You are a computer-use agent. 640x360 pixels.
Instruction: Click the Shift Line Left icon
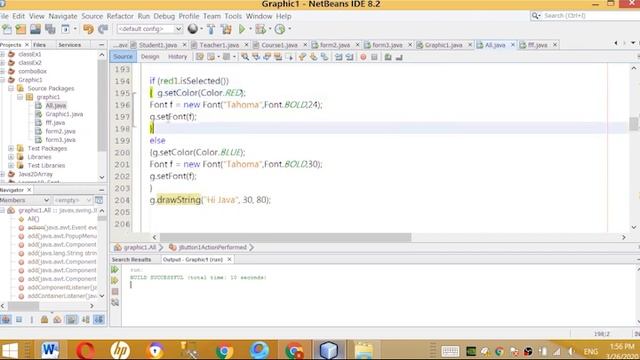(339, 57)
